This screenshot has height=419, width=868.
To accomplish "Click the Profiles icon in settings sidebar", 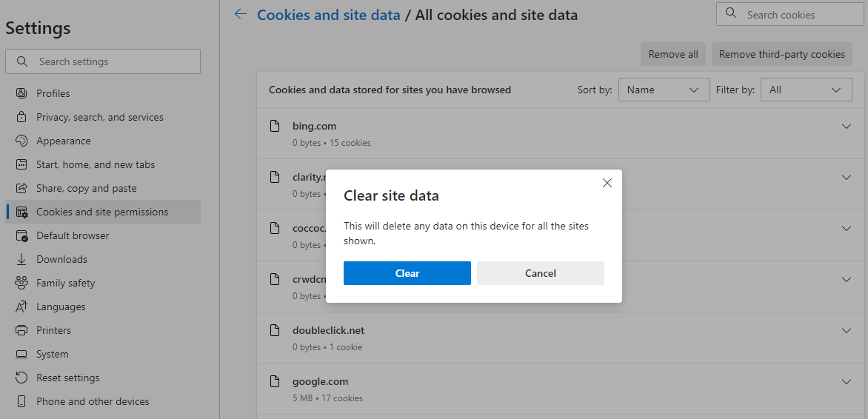I will coord(21,93).
